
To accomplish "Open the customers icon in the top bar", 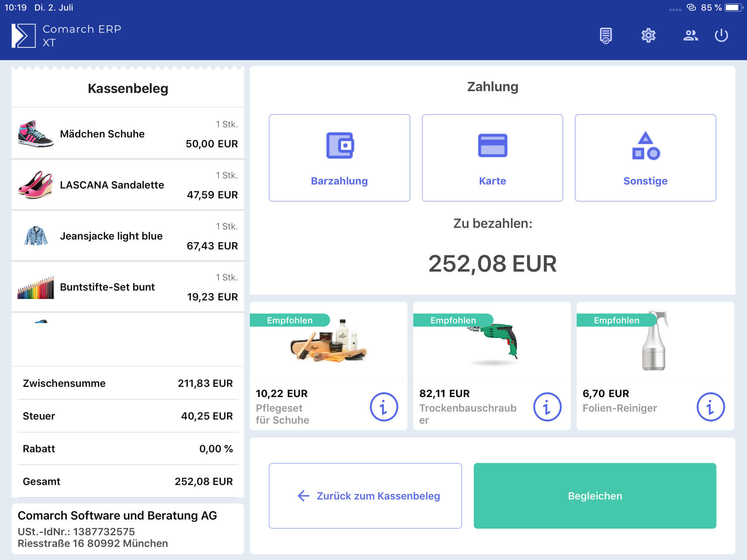I will pyautogui.click(x=690, y=35).
